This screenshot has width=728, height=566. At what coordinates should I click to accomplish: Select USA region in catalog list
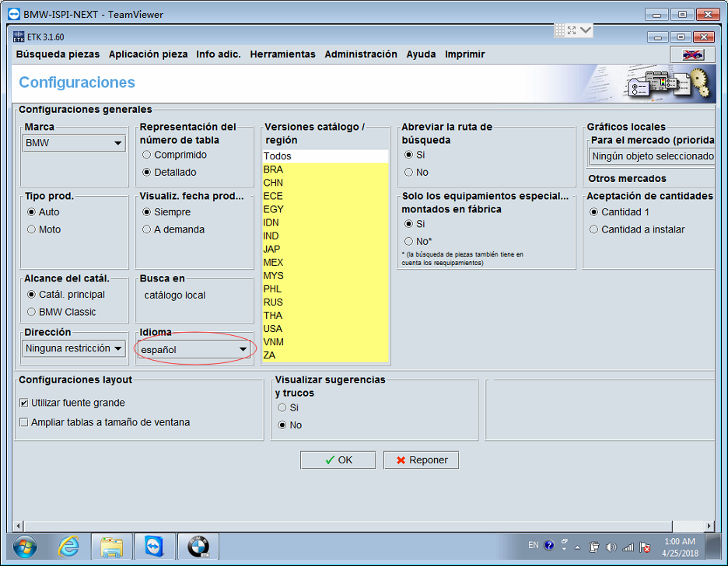pyautogui.click(x=325, y=329)
